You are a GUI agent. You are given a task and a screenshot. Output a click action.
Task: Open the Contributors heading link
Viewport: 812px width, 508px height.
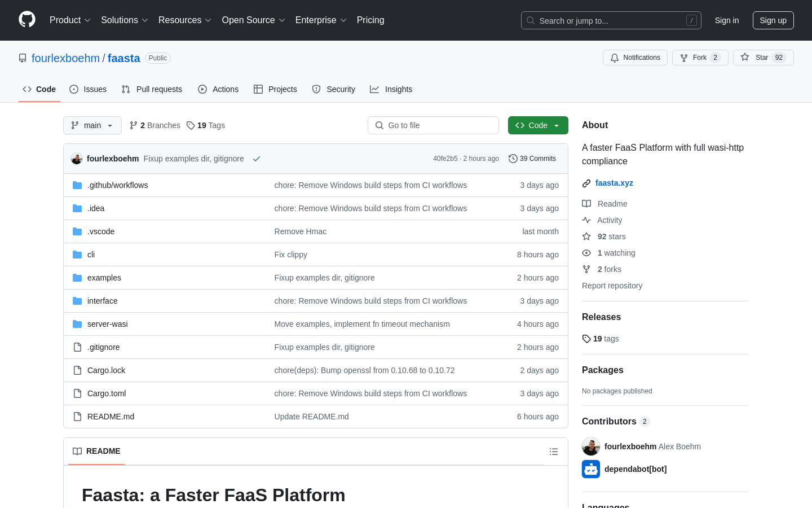(x=616, y=422)
